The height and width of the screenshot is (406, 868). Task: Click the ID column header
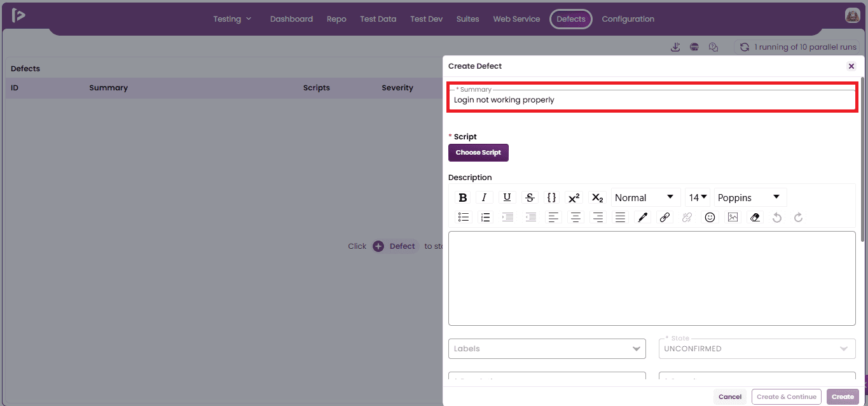[x=15, y=88]
